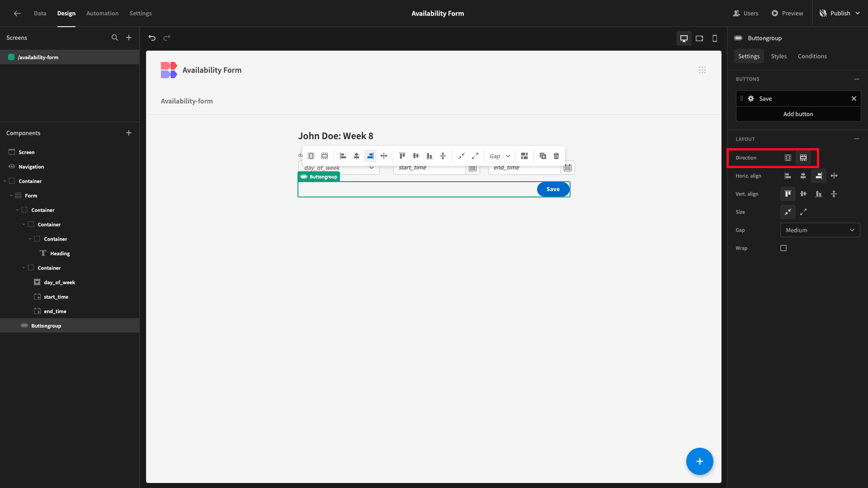The image size is (868, 488).
Task: Open the Automation tab
Action: click(103, 13)
